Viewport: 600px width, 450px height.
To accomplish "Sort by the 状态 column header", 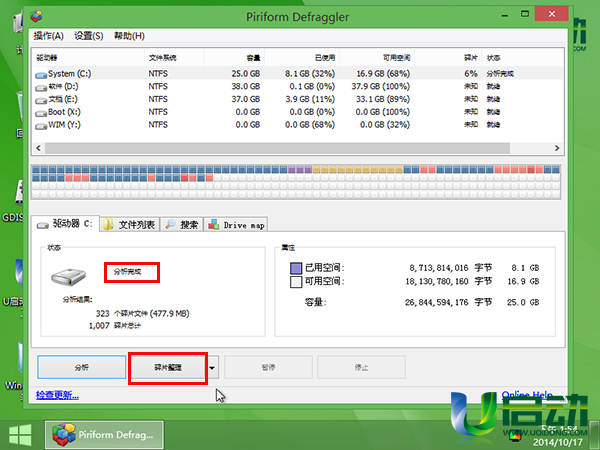I will [523, 58].
